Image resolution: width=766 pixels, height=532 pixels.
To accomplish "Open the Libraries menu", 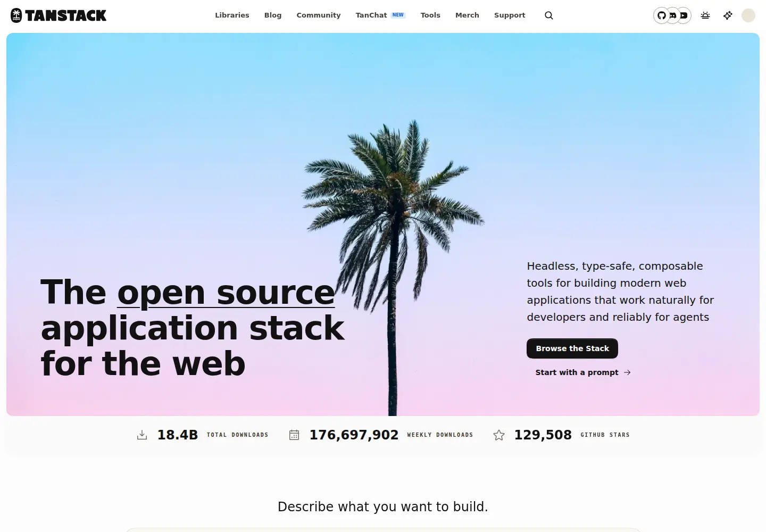I will pyautogui.click(x=232, y=15).
